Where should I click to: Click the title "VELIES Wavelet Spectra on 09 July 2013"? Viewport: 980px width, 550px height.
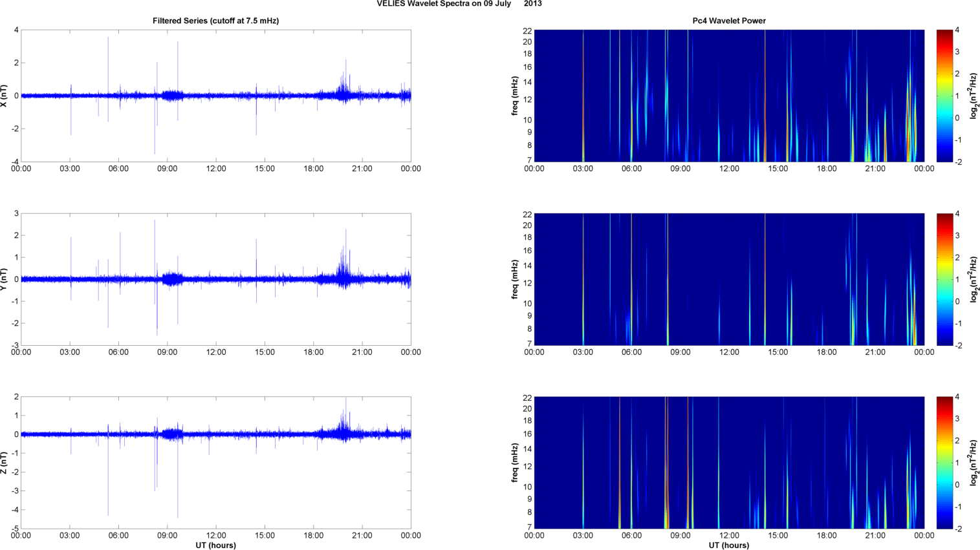click(459, 4)
